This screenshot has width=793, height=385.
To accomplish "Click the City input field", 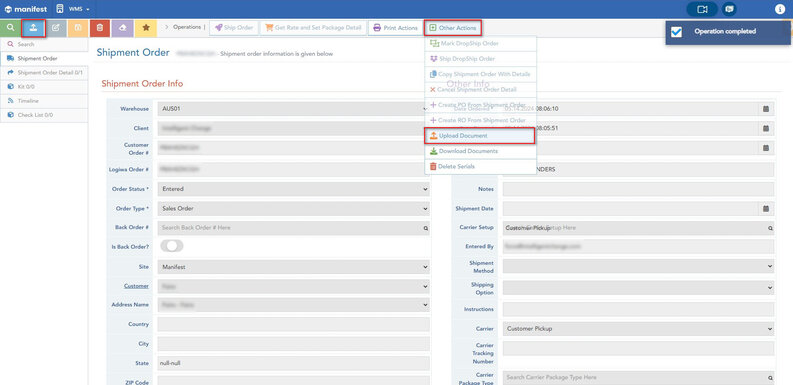I will (x=293, y=344).
